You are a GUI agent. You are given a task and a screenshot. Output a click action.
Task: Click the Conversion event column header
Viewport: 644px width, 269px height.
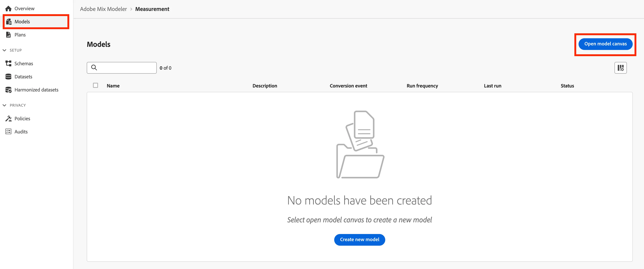[x=348, y=86]
